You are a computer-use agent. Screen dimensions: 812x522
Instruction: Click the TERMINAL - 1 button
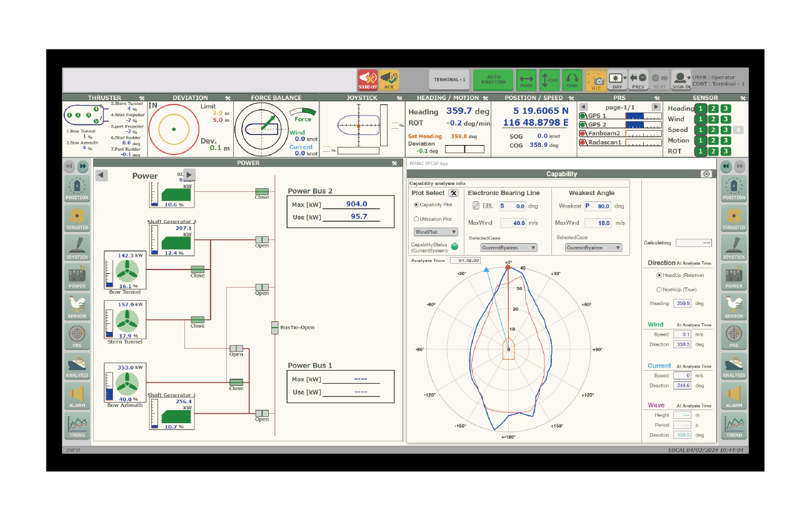449,80
